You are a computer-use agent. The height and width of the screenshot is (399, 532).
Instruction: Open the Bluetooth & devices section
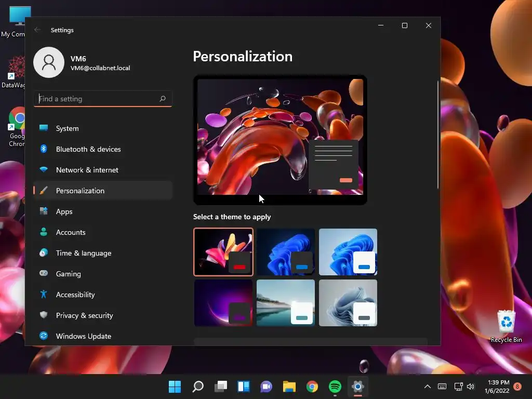click(103, 149)
